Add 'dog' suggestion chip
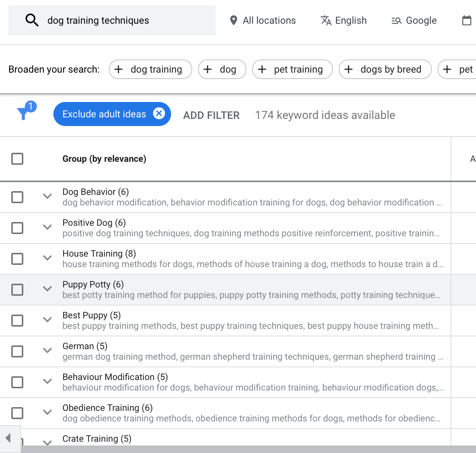Image resolution: width=476 pixels, height=453 pixels. (222, 69)
